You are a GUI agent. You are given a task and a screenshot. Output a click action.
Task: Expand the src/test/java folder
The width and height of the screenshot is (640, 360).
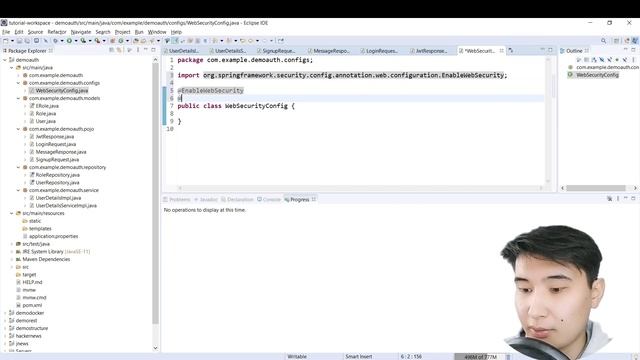click(x=11, y=244)
